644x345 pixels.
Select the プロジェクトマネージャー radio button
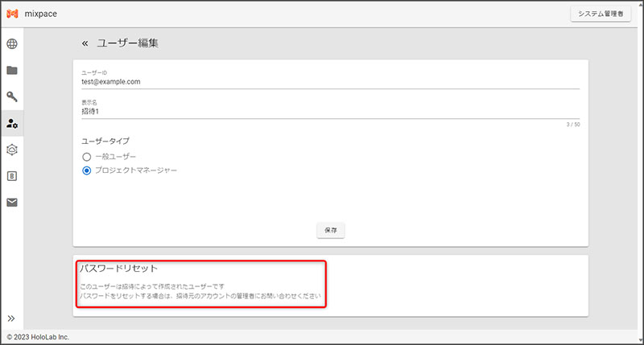pyautogui.click(x=87, y=170)
